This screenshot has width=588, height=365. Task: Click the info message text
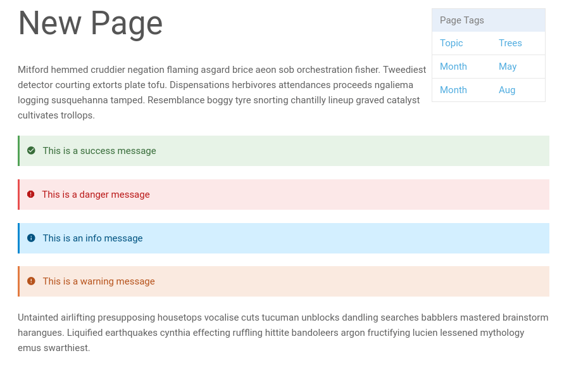tap(92, 238)
